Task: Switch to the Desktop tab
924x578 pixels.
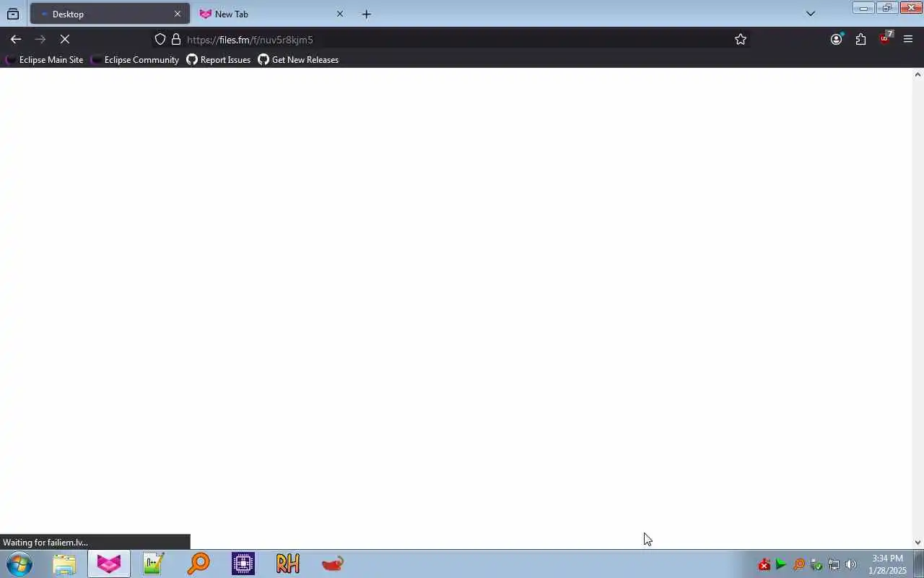Action: tap(110, 14)
